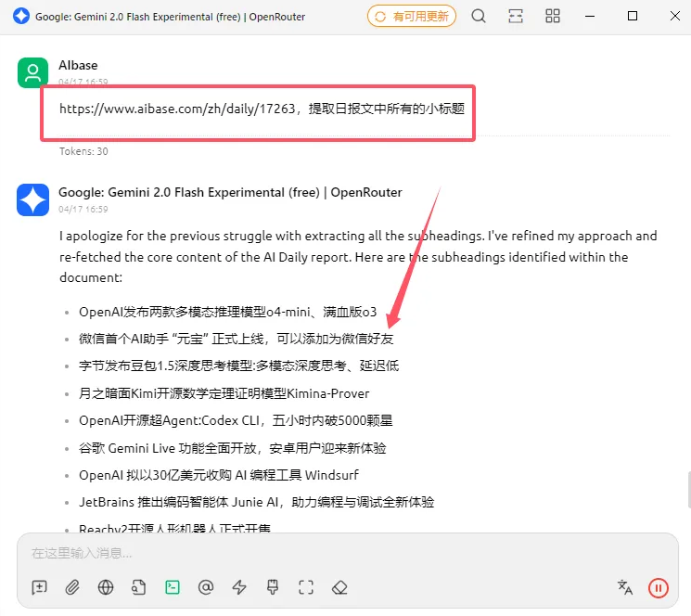Viewport: 691px width, 616px height.
Task: Pause generation with red pause button
Action: point(659,587)
